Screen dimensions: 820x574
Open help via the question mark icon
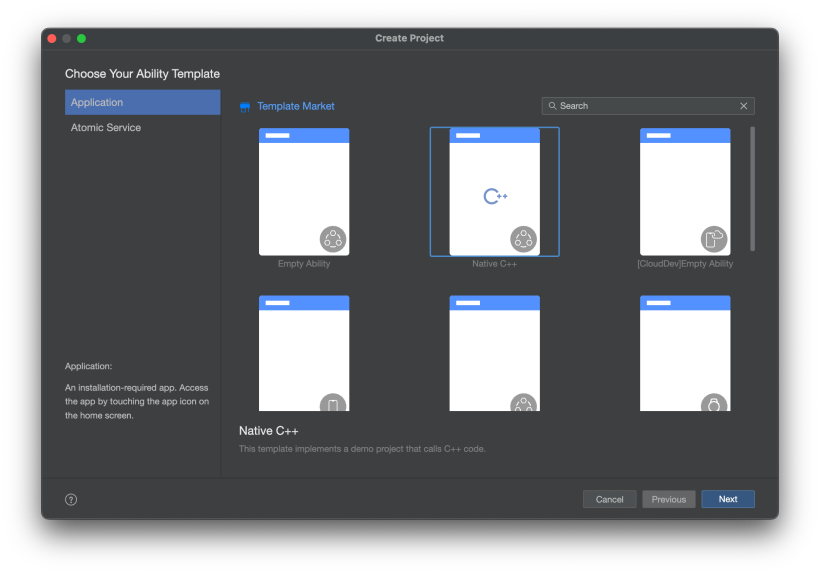coord(71,500)
